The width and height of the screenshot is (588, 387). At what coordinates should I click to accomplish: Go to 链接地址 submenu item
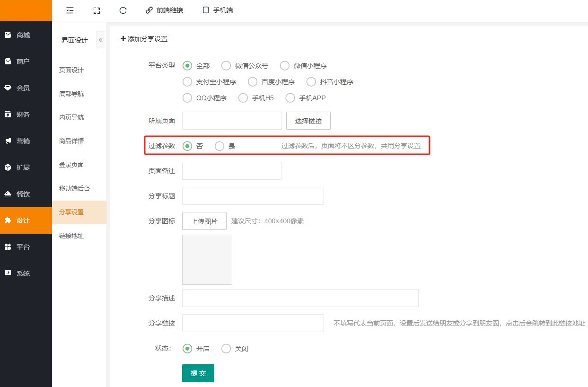pyautogui.click(x=71, y=236)
